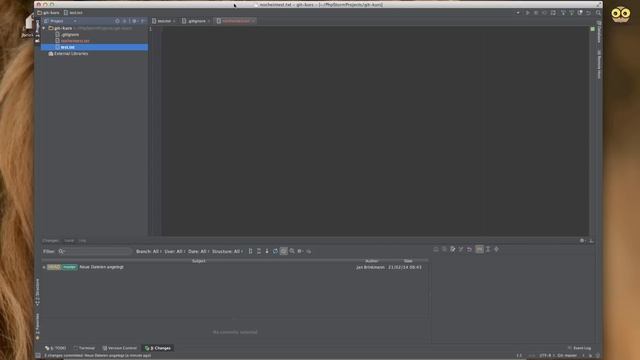Toggle the highlighted show-details log button
This screenshot has height=360, width=640.
pyautogui.click(x=283, y=251)
